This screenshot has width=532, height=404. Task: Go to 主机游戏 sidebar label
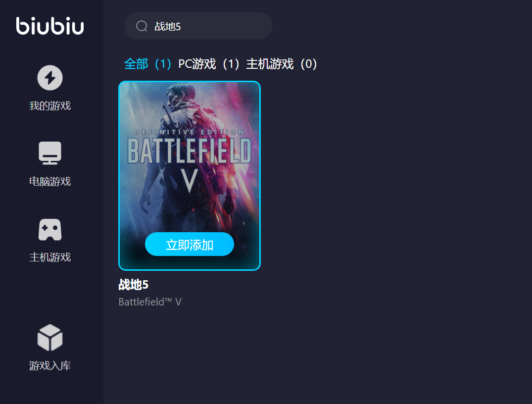pyautogui.click(x=50, y=257)
